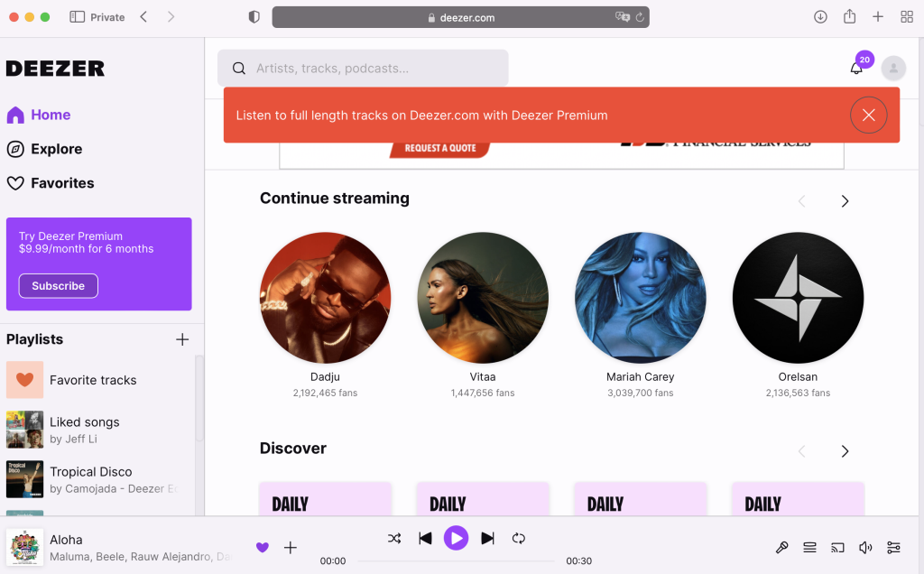
Task: Show lyrics with microphone icon
Action: tap(782, 548)
